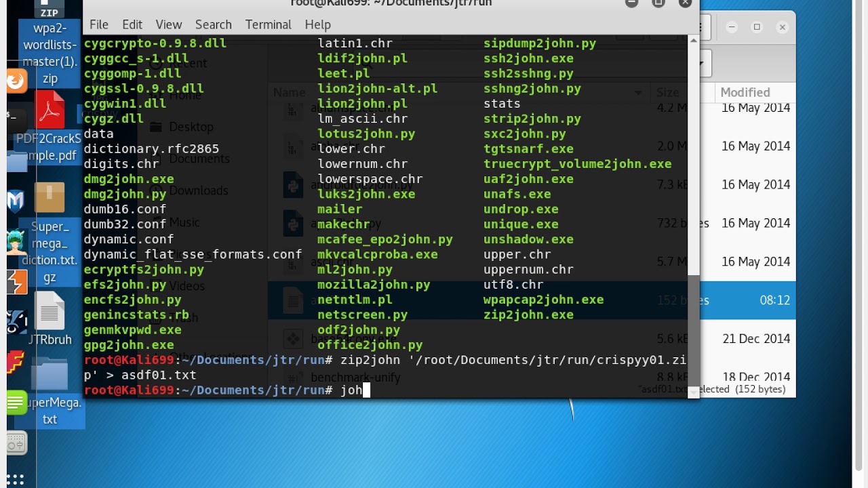Click keepass-style odf2john.py entry
Screen dimensions: 868x488
[359, 330]
